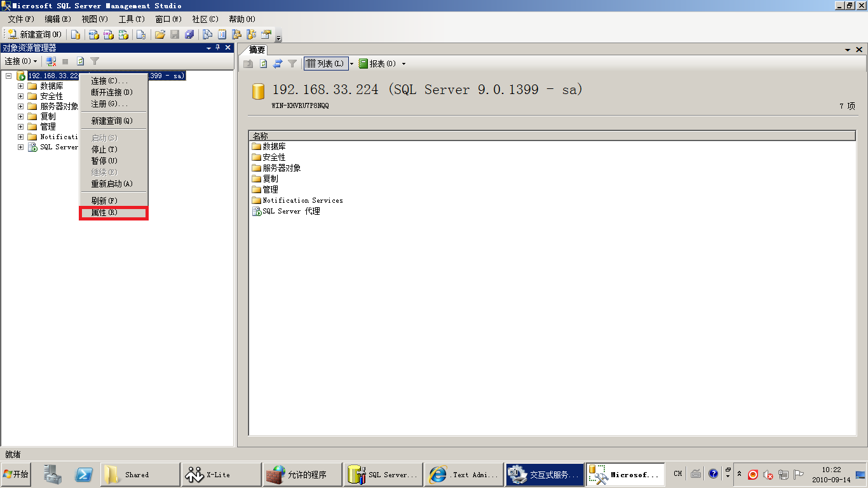
Task: Select SQL Server 代理 in Summary list
Action: pyautogui.click(x=287, y=211)
